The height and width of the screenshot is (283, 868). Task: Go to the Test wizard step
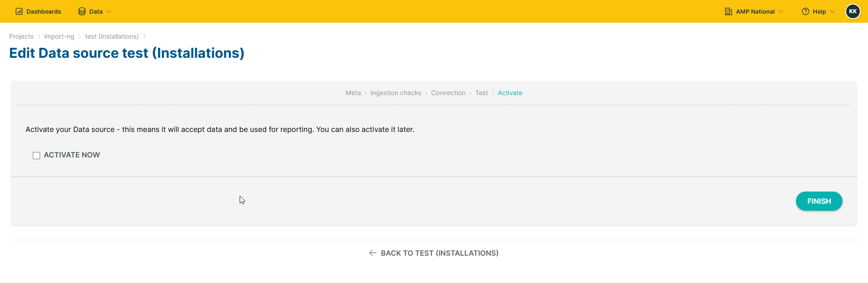pyautogui.click(x=482, y=93)
